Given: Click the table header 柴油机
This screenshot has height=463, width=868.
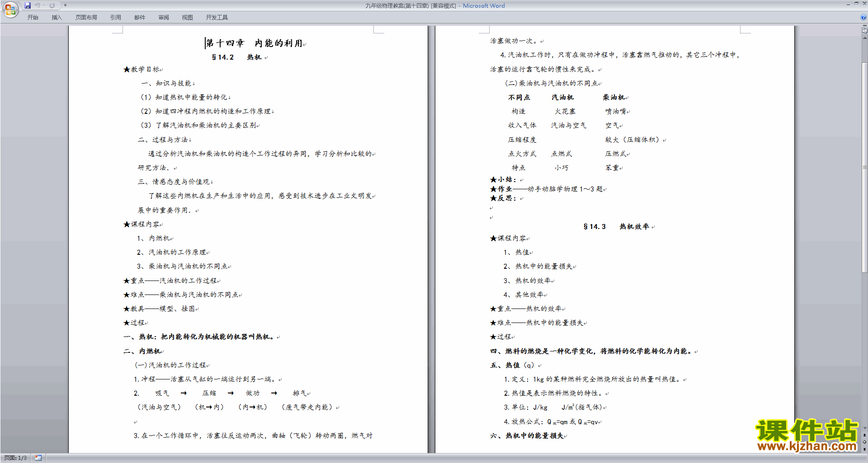Looking at the screenshot, I should click(613, 97).
